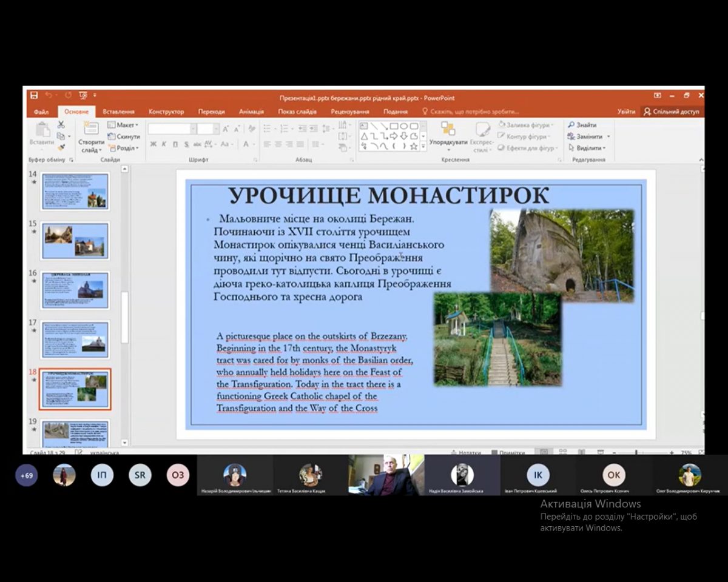Click the Find (Знайти) magnifier button
The width and height of the screenshot is (728, 582).
click(582, 125)
